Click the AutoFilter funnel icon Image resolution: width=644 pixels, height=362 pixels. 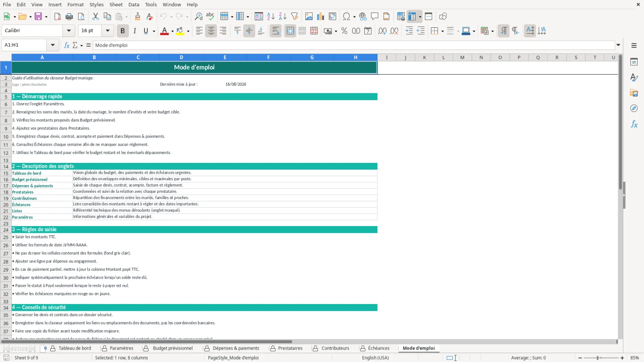295,16
